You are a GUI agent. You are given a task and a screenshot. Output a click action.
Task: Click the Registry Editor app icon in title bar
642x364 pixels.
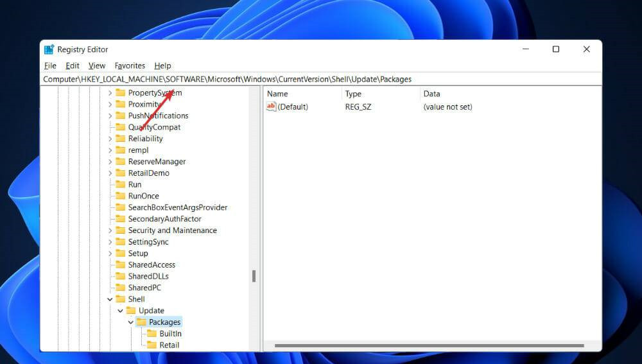[x=49, y=49]
